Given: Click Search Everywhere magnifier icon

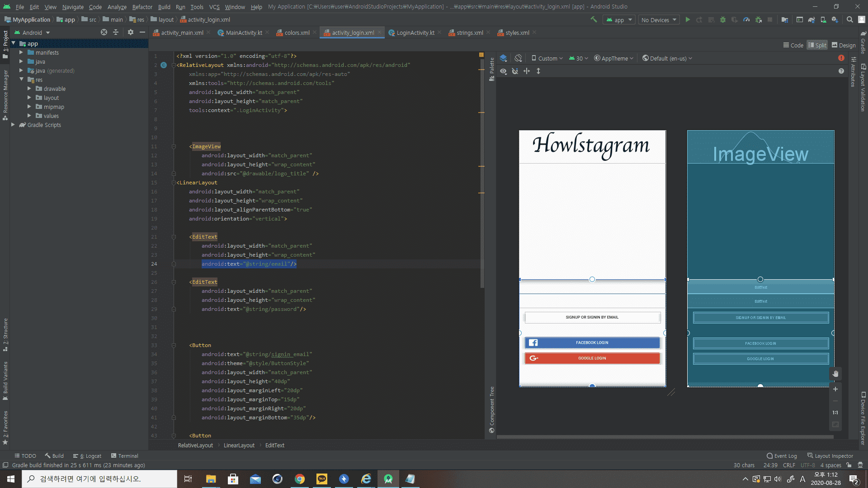Looking at the screenshot, I should click(850, 20).
